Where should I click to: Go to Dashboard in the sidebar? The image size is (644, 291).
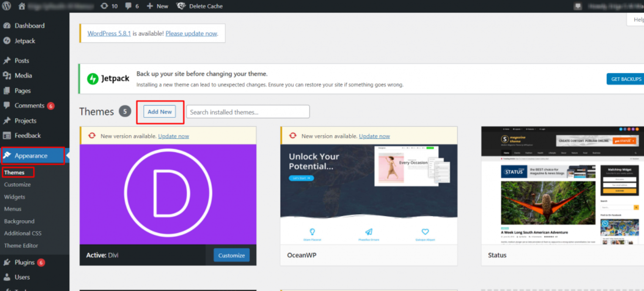pyautogui.click(x=29, y=26)
